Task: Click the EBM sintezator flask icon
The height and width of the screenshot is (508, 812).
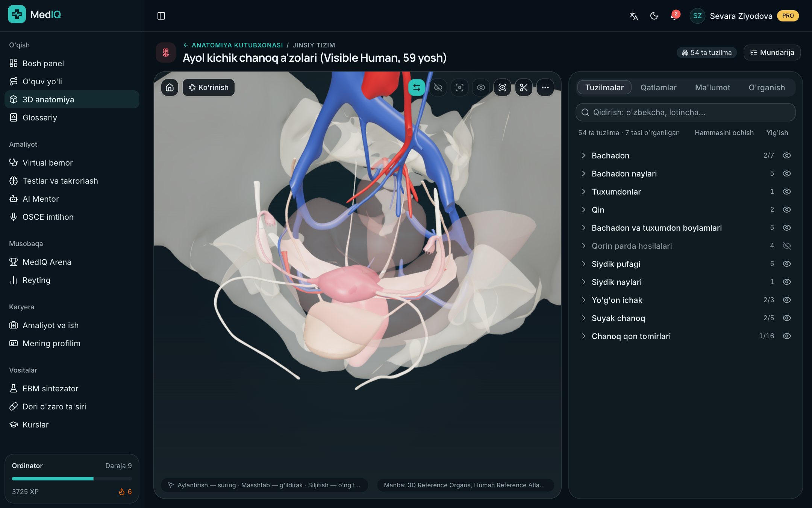Action: coord(14,388)
